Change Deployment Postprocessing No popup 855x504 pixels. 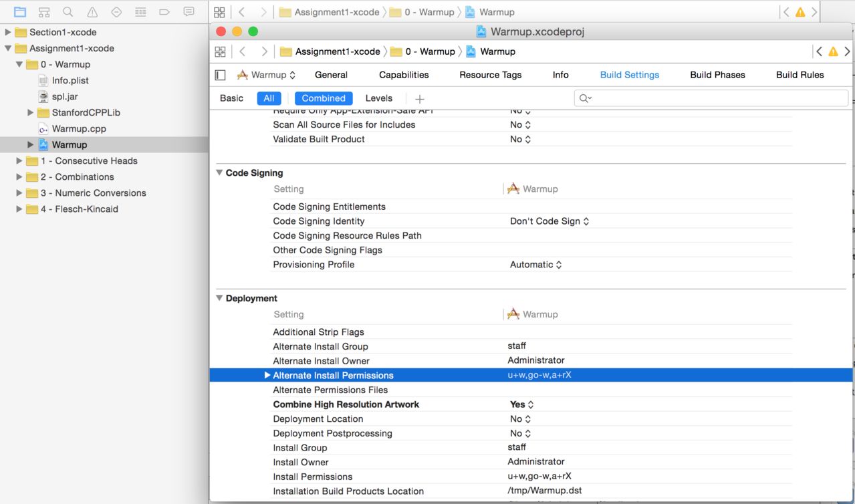pos(521,433)
